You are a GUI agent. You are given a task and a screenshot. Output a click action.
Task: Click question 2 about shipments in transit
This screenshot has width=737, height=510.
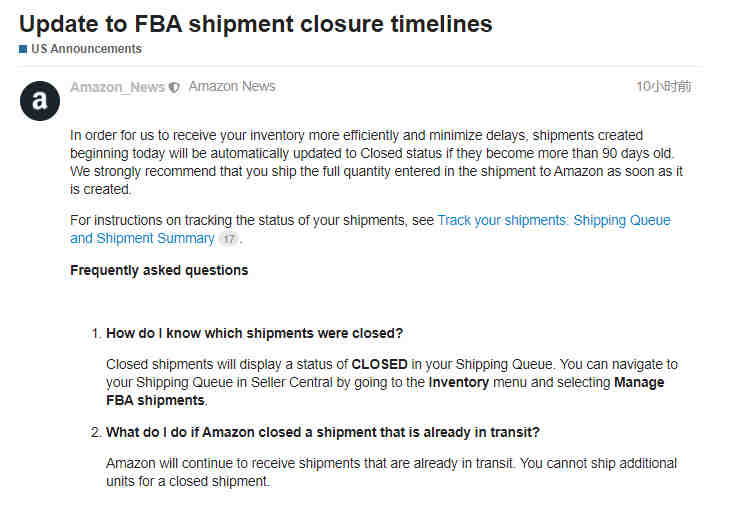coord(322,432)
